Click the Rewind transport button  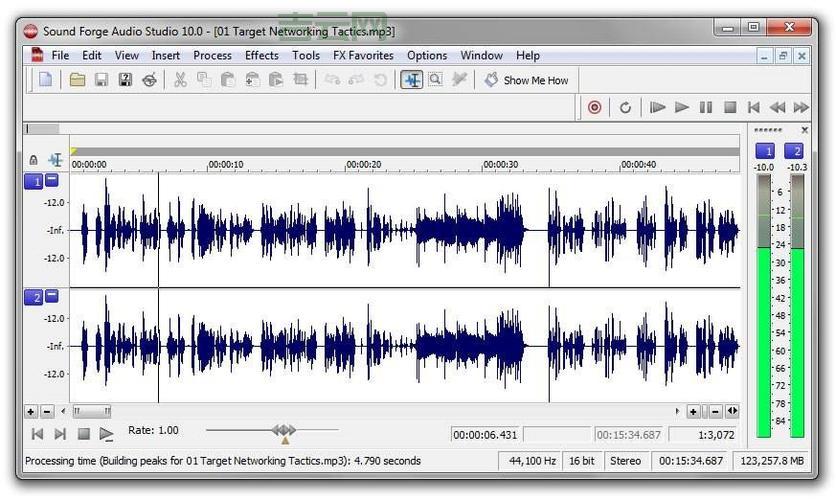click(777, 107)
